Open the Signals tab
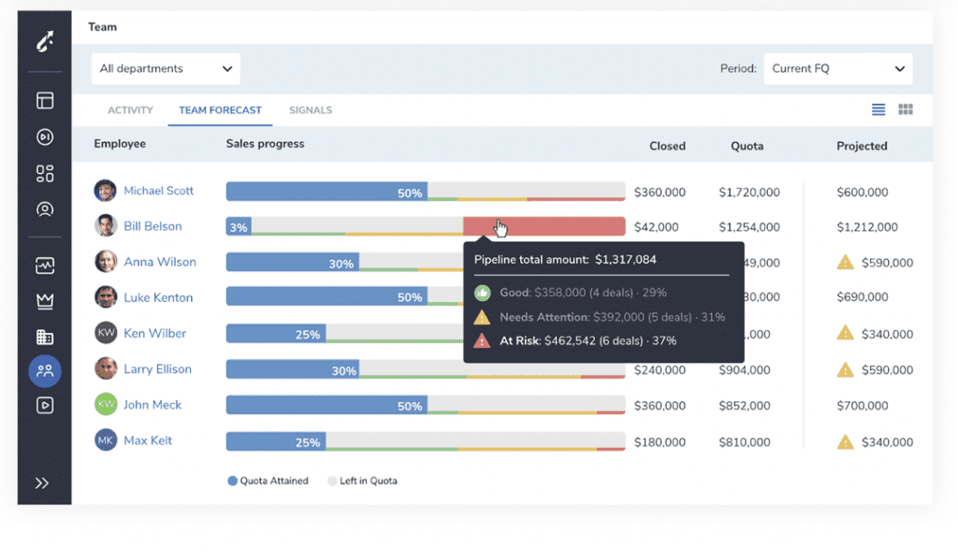958x560 pixels. click(310, 110)
